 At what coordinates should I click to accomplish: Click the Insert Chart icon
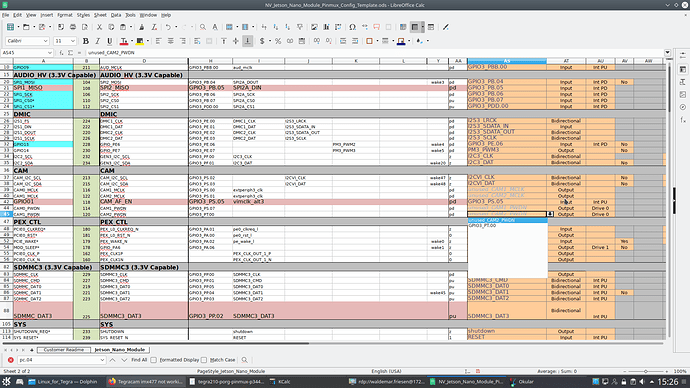326,27
